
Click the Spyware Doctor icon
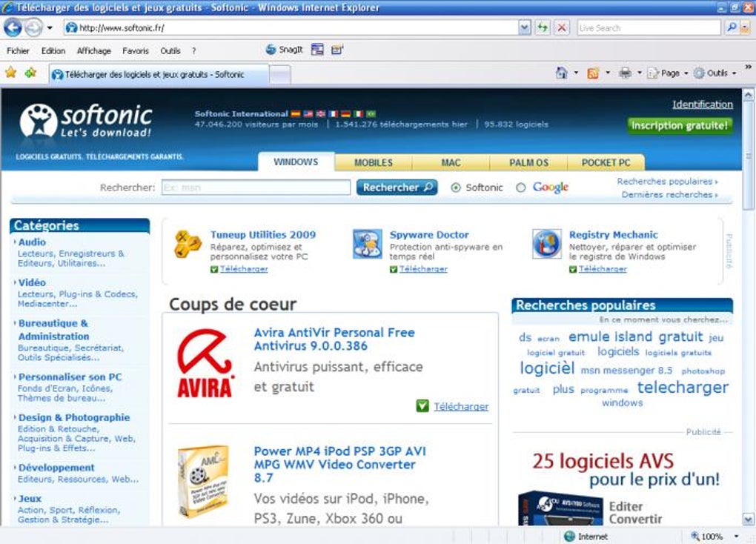tap(368, 244)
